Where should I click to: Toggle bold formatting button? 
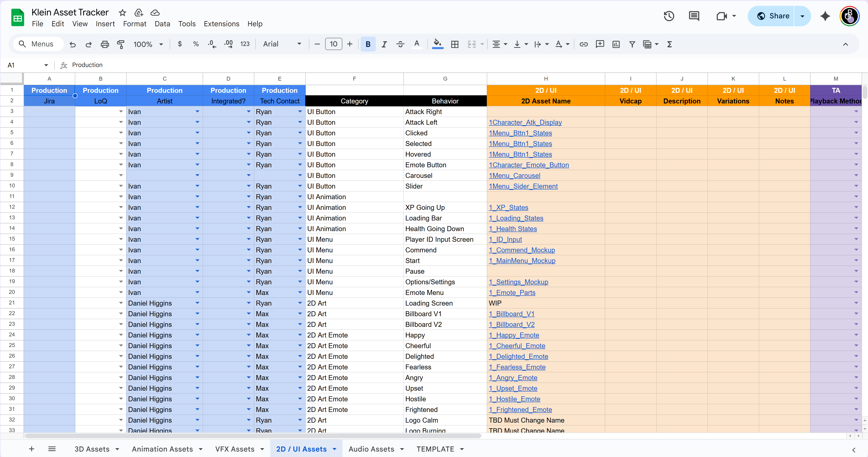(x=368, y=44)
